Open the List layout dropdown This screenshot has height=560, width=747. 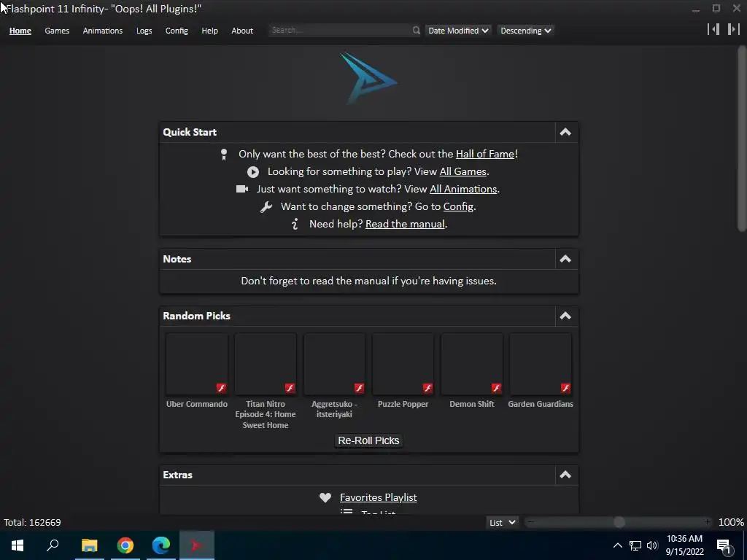coord(503,522)
